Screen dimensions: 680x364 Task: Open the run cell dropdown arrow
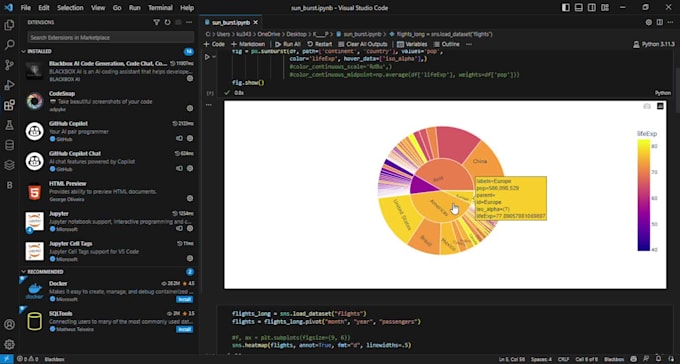click(214, 56)
